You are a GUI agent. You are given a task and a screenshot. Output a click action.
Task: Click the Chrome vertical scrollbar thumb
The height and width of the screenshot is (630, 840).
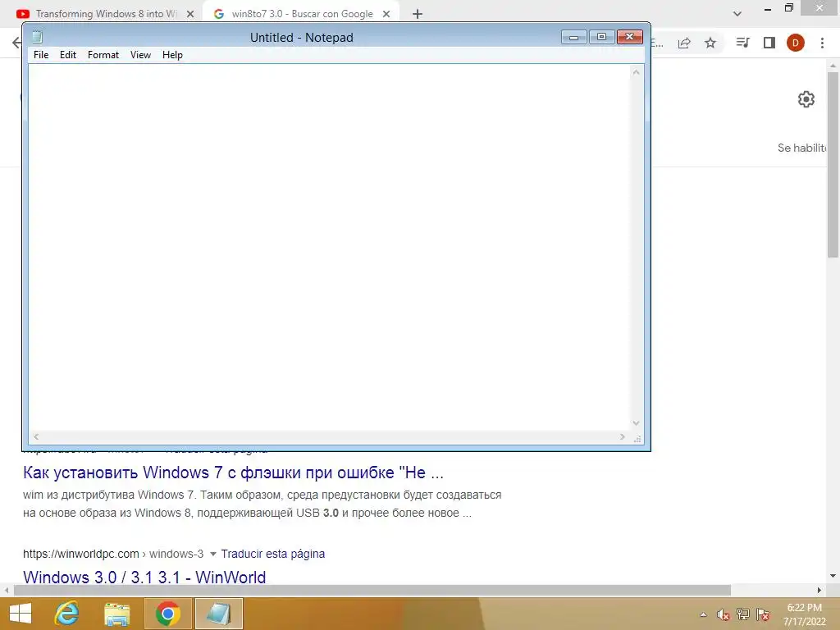(x=833, y=164)
